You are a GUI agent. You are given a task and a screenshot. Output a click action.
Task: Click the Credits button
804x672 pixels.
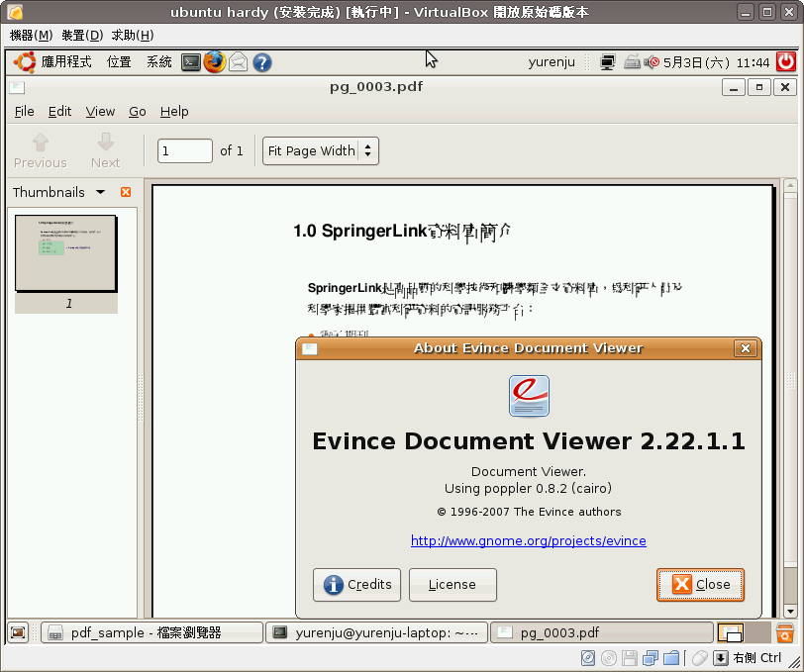pos(356,585)
